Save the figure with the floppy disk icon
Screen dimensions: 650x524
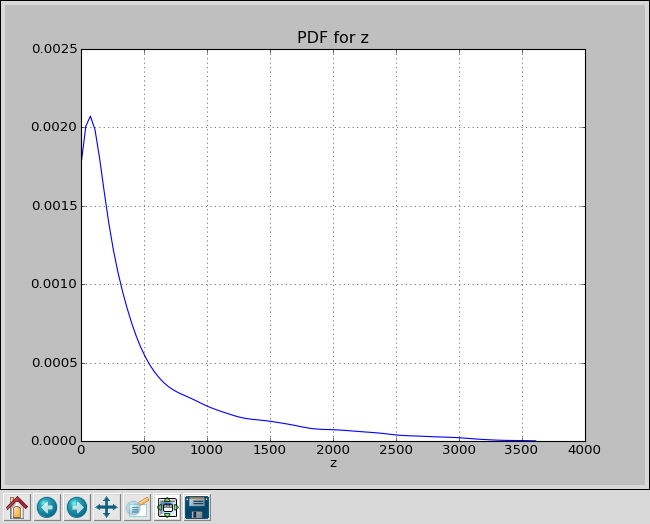(197, 507)
